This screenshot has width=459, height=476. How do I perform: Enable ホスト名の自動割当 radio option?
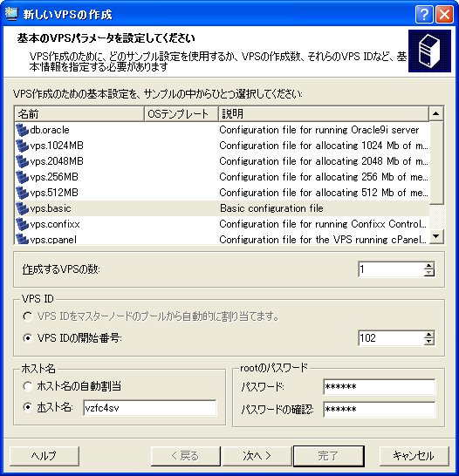point(28,386)
